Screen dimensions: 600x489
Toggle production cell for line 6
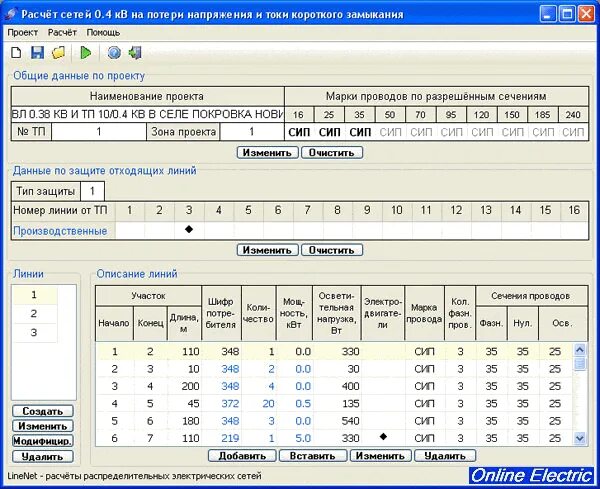point(278,230)
